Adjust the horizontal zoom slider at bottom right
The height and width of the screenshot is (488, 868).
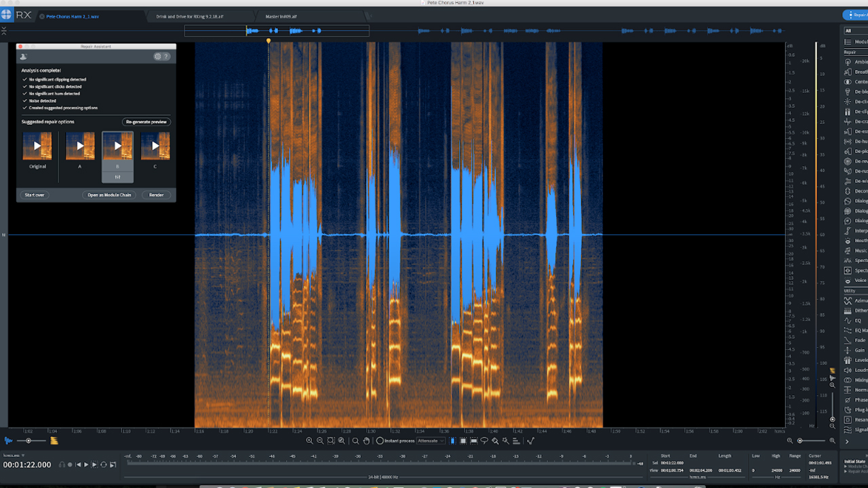pyautogui.click(x=800, y=441)
